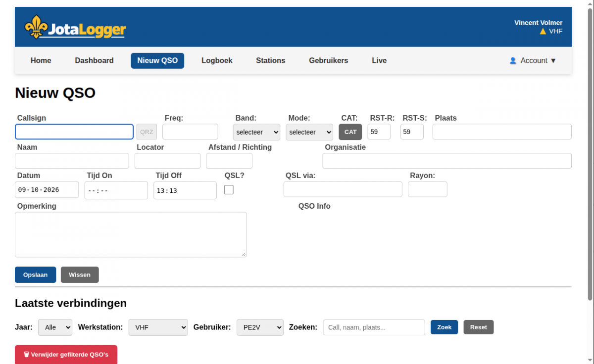Expand the Jaar filter dropdown
This screenshot has height=364, width=594.
click(55, 327)
